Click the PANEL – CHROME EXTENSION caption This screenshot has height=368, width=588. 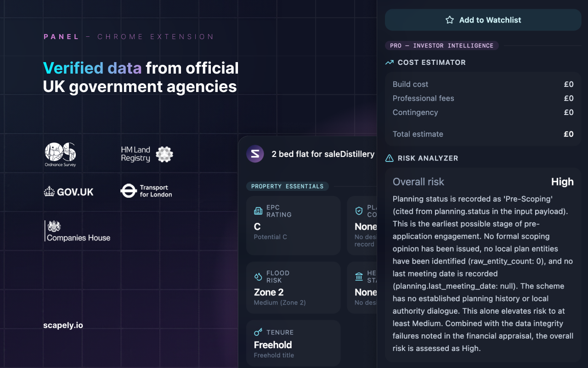point(129,36)
